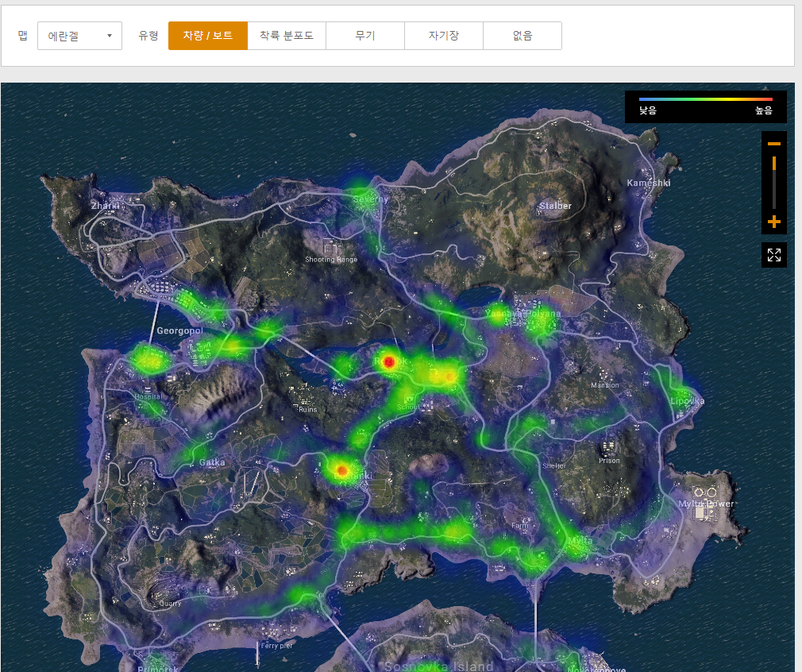802x672 pixels.
Task: Click the Farm label on map
Action: point(519,525)
